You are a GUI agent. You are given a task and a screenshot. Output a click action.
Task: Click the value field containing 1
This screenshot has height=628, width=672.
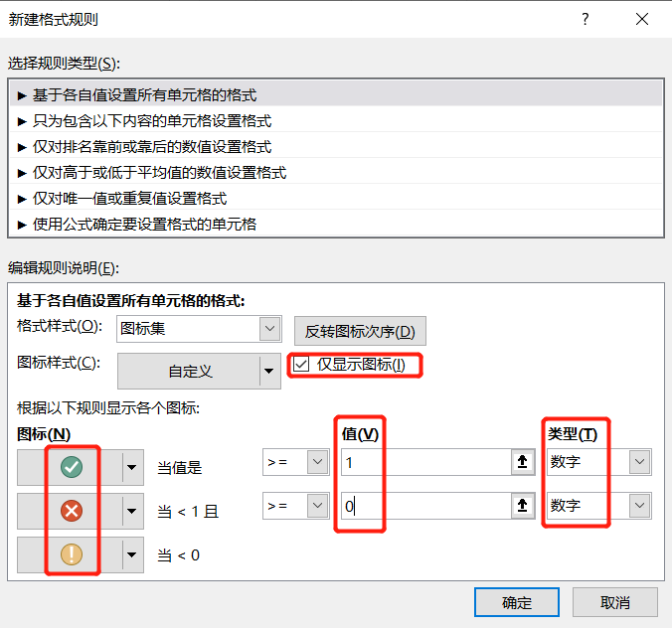pyautogui.click(x=426, y=462)
